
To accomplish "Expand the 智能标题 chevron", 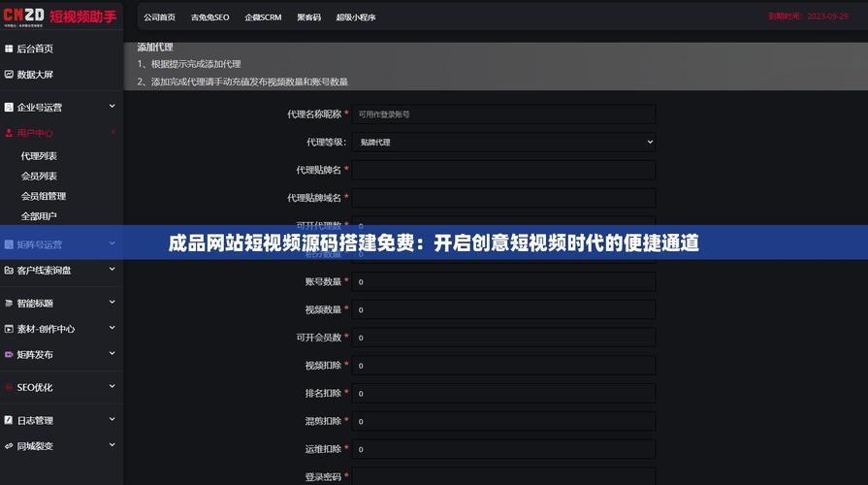I will coord(113,302).
